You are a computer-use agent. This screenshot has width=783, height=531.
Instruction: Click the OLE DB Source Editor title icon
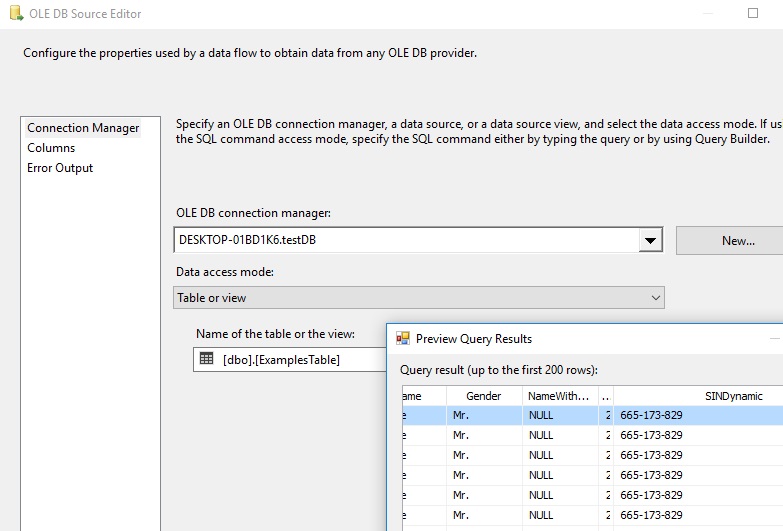coord(16,13)
